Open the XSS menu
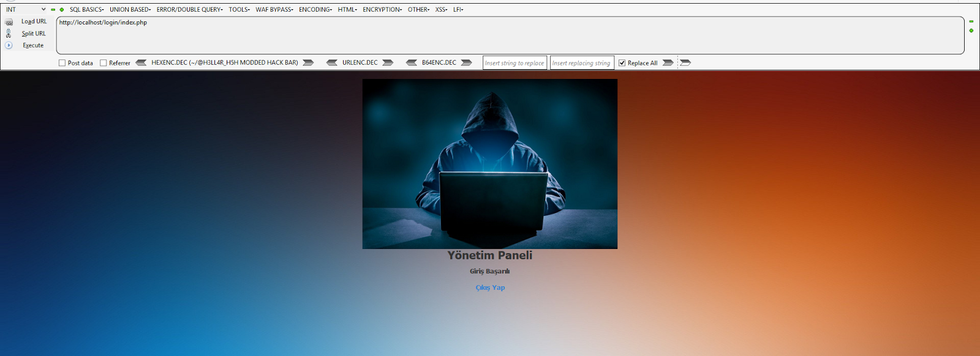Screen dimensions: 980x356 coord(441,10)
